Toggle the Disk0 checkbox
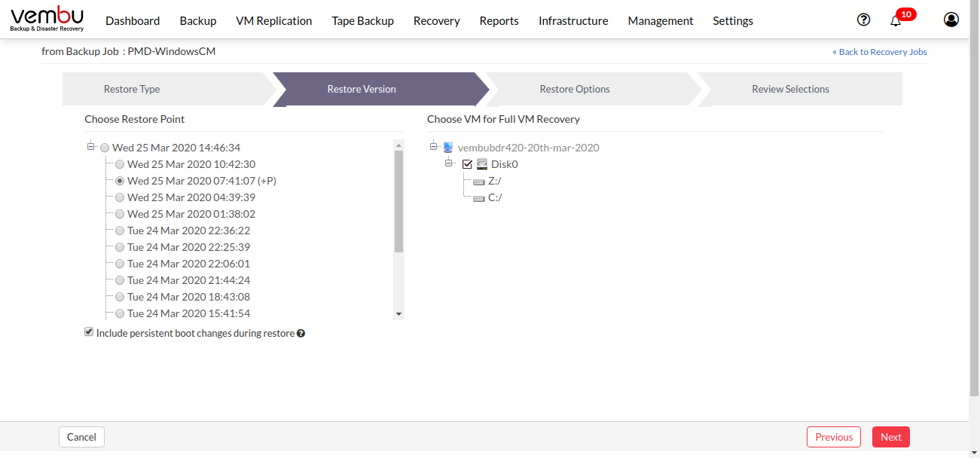 (x=467, y=164)
